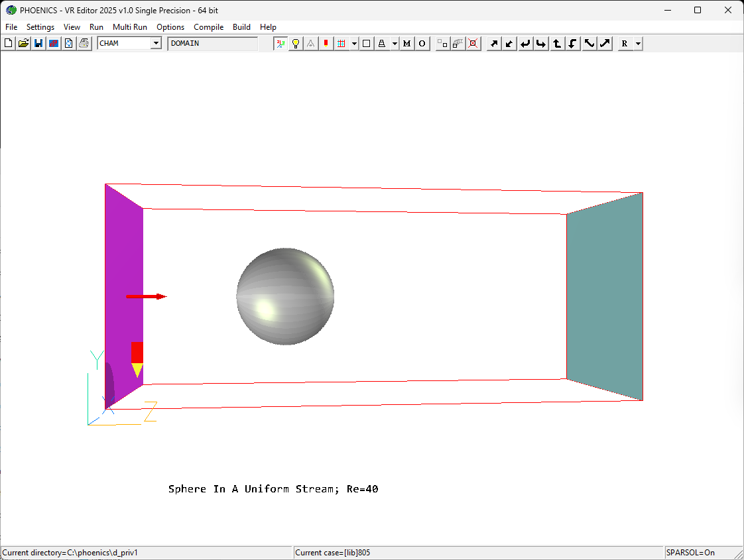Click the O object-mode toolbar icon
Screen dimensions: 744x560
422,43
